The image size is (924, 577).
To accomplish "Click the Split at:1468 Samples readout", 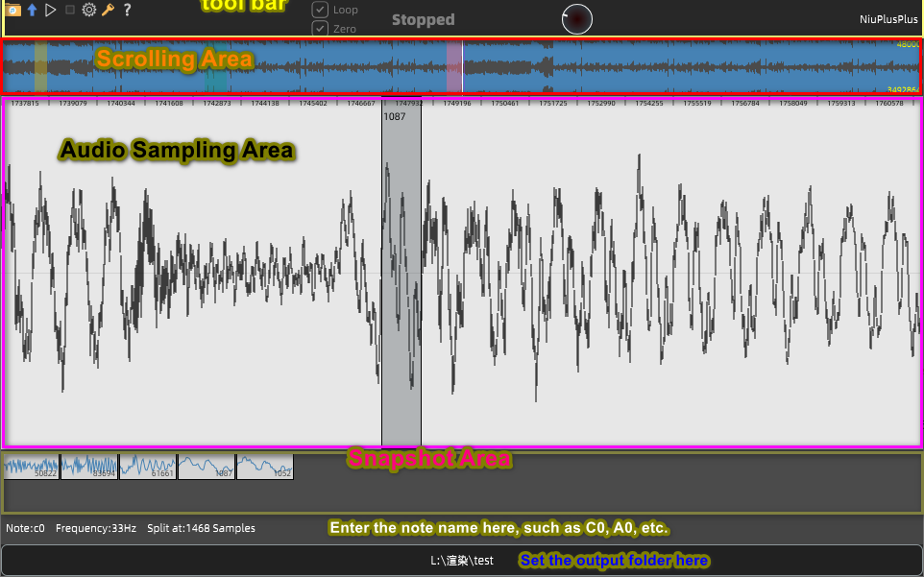I will (201, 528).
